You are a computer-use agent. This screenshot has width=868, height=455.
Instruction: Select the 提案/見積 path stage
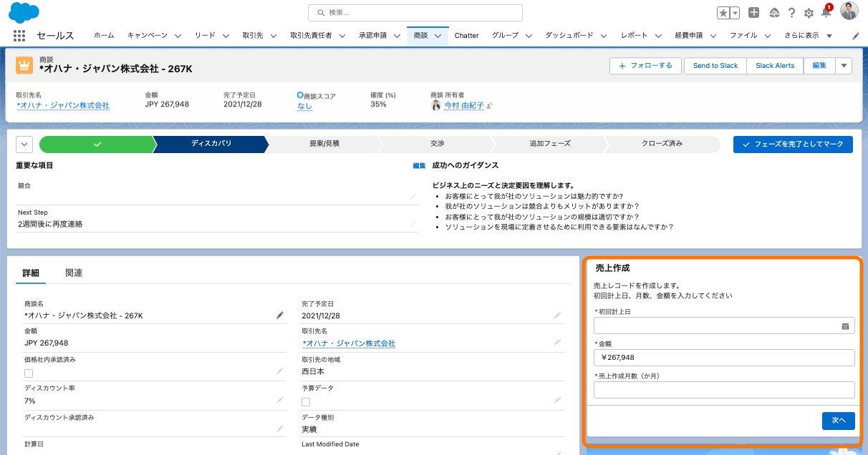click(324, 144)
